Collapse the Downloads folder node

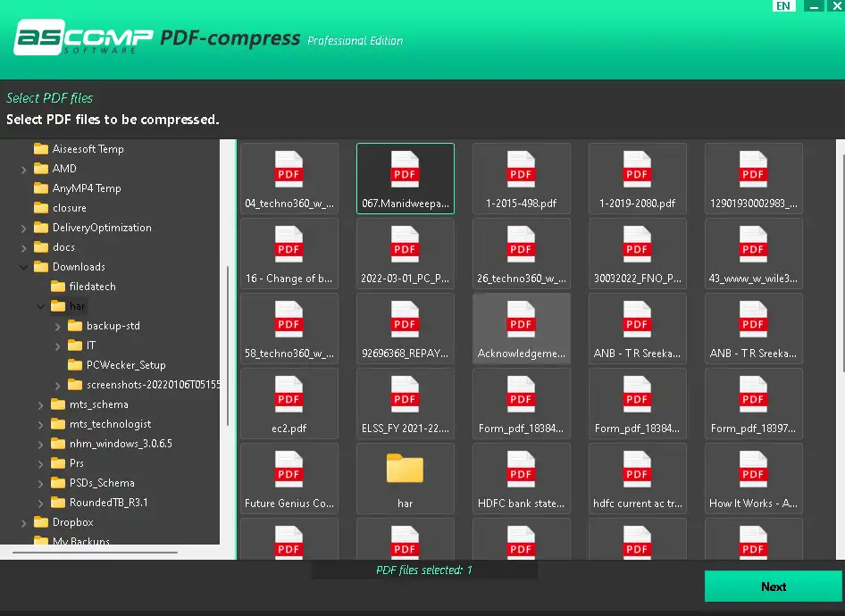pyautogui.click(x=23, y=267)
